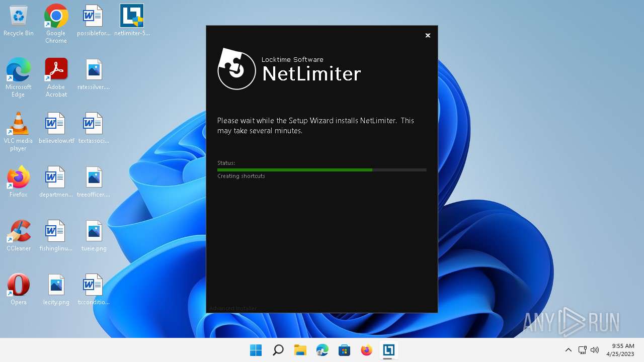644x362 pixels.
Task: Select the textassoci Word document icon
Action: click(x=94, y=128)
